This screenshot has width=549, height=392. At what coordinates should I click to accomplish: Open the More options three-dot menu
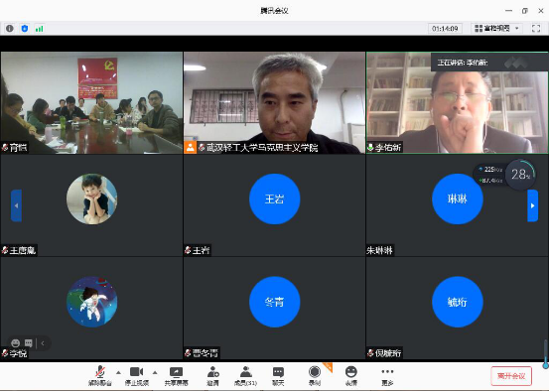(x=387, y=376)
